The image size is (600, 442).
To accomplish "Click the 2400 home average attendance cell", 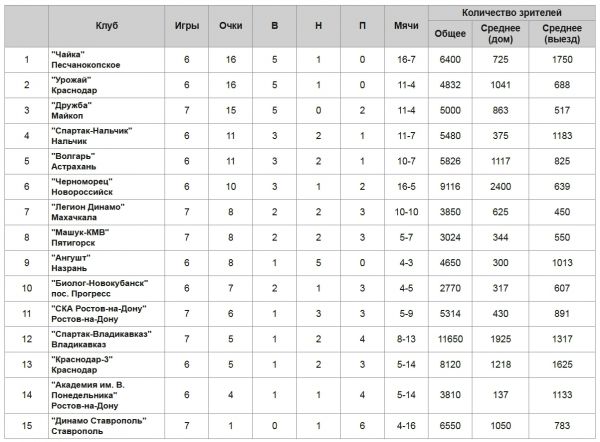I will point(501,187).
